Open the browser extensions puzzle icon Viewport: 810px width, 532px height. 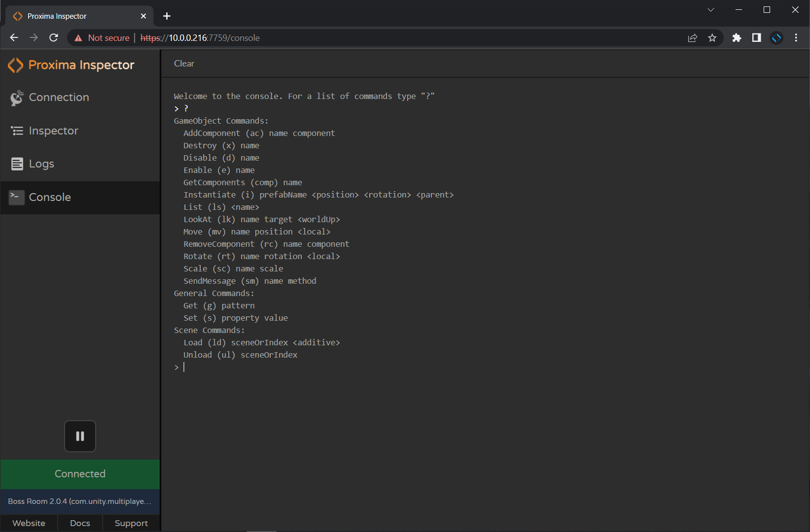coord(737,37)
